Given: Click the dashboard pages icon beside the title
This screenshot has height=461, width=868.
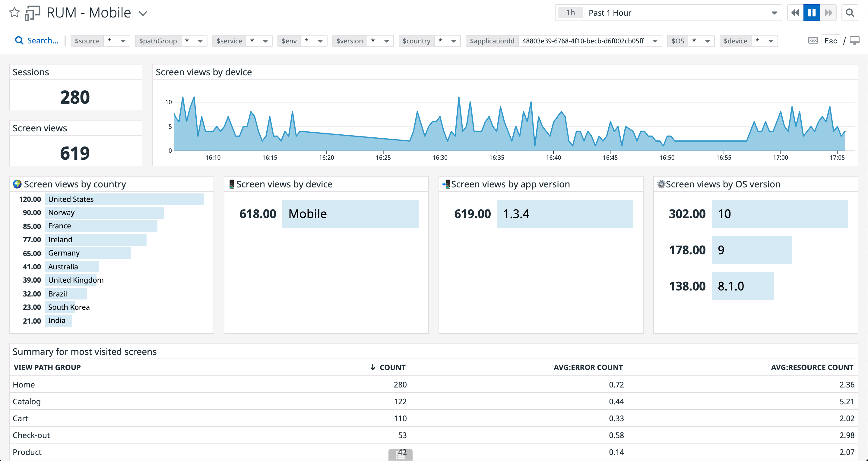Looking at the screenshot, I should [32, 13].
